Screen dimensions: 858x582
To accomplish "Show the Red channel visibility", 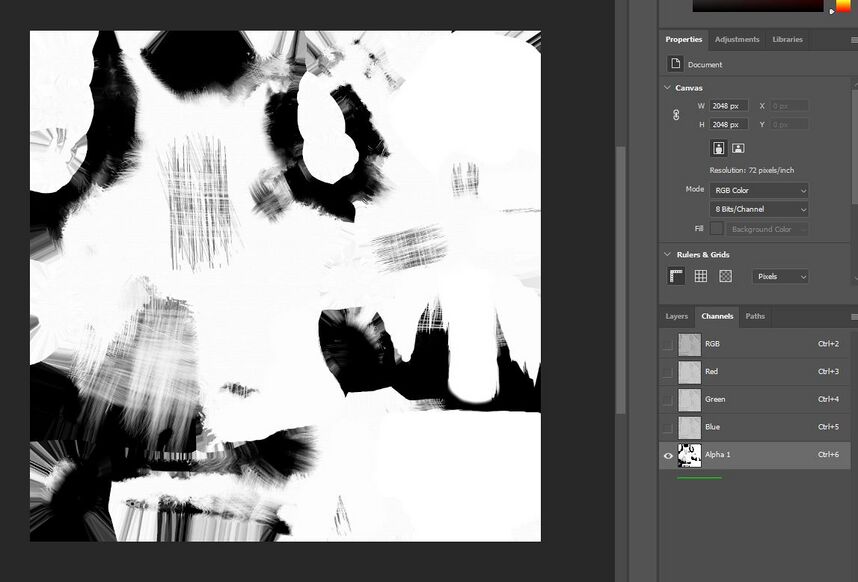I will pyautogui.click(x=668, y=372).
